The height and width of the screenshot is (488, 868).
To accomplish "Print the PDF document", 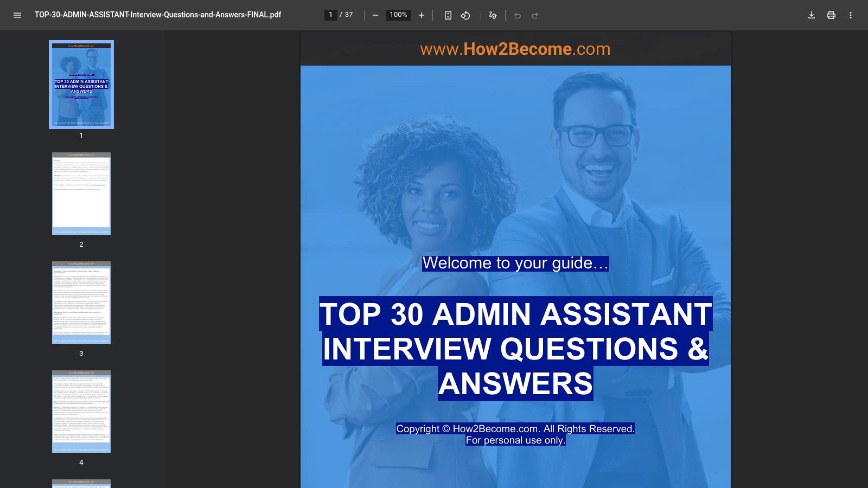I will tap(831, 15).
